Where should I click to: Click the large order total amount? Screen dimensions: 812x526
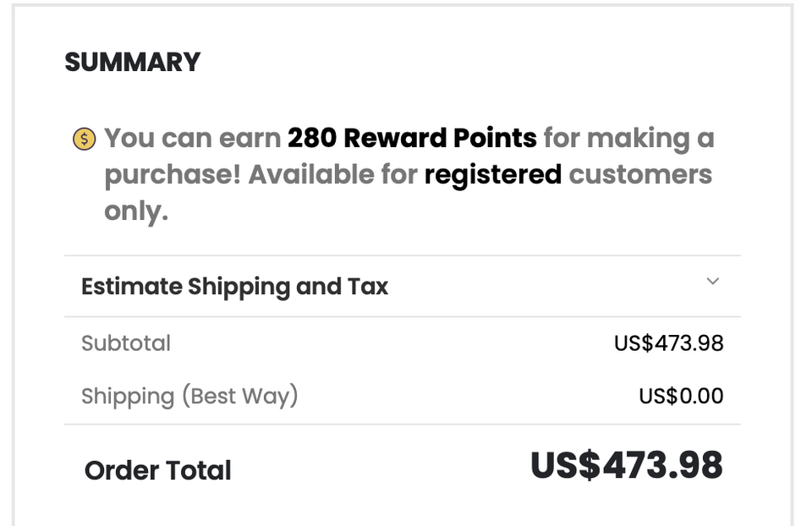coord(626,466)
